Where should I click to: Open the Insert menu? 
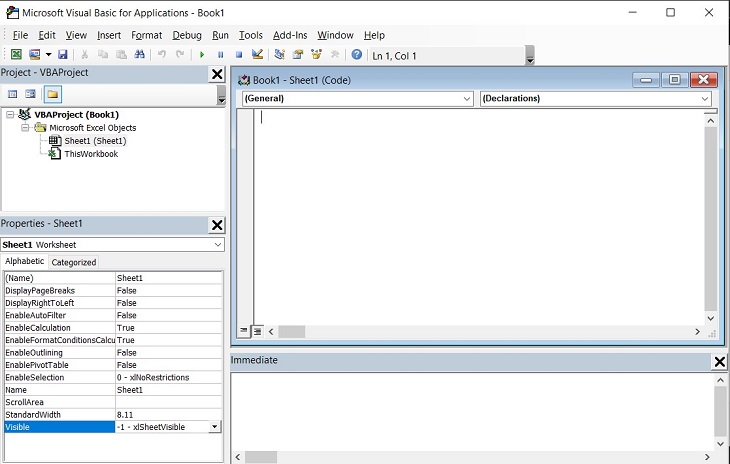pyautogui.click(x=109, y=35)
